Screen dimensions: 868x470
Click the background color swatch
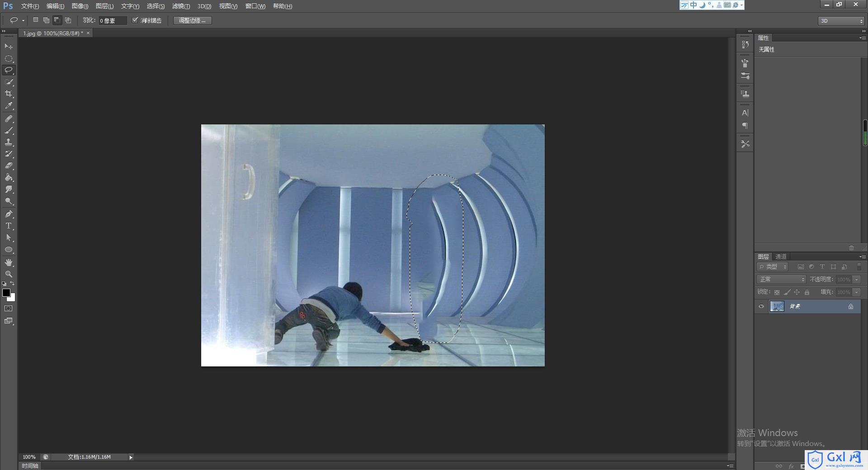pyautogui.click(x=12, y=299)
